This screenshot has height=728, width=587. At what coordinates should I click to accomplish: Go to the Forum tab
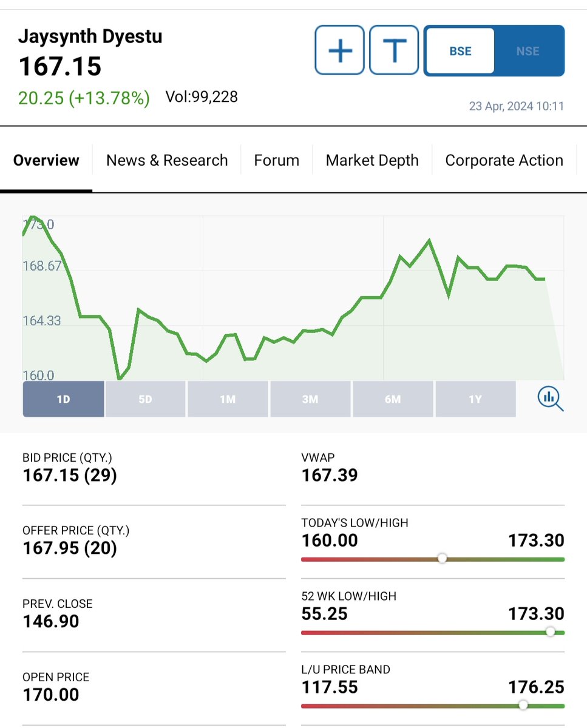(x=277, y=161)
